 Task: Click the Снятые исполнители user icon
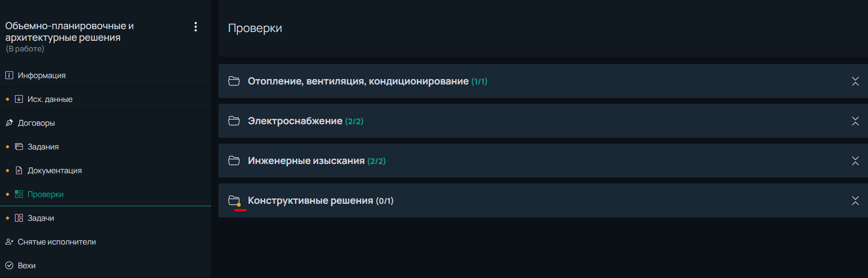click(9, 242)
